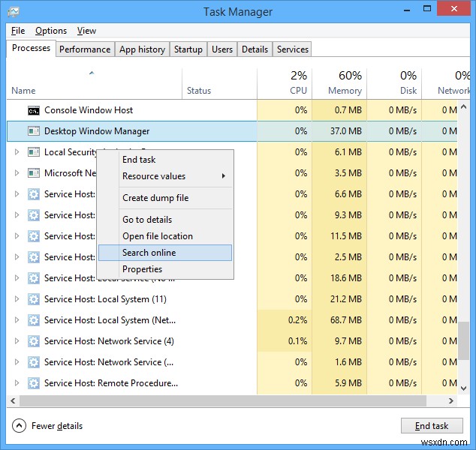Click the 37.0 MB memory value

point(346,131)
